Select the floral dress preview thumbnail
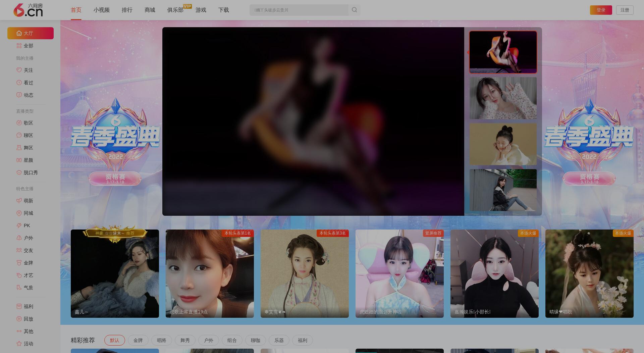The height and width of the screenshot is (353, 644). [503, 98]
